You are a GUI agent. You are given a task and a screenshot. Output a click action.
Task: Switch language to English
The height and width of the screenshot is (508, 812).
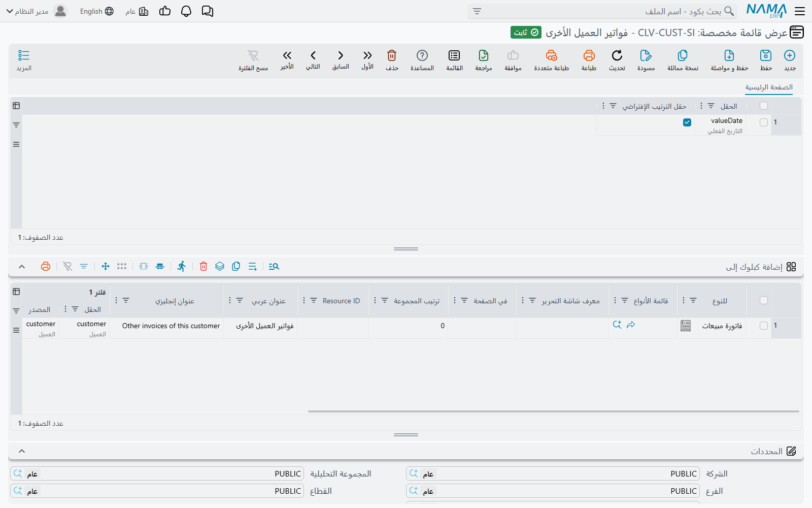pos(96,11)
